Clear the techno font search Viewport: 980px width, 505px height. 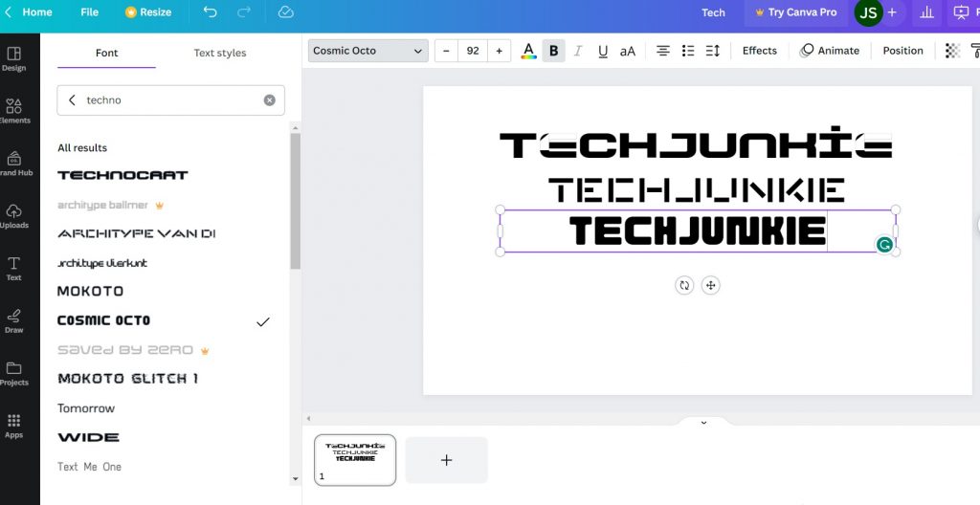point(269,100)
